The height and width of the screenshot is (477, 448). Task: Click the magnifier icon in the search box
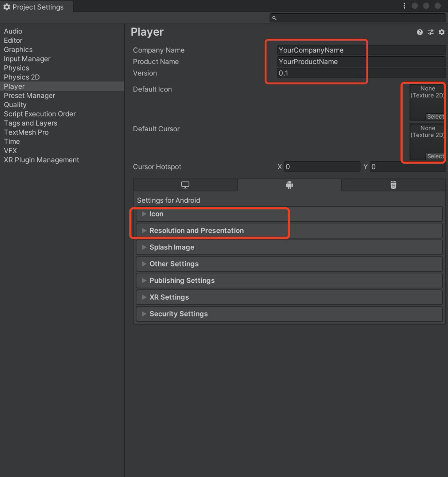coord(274,18)
